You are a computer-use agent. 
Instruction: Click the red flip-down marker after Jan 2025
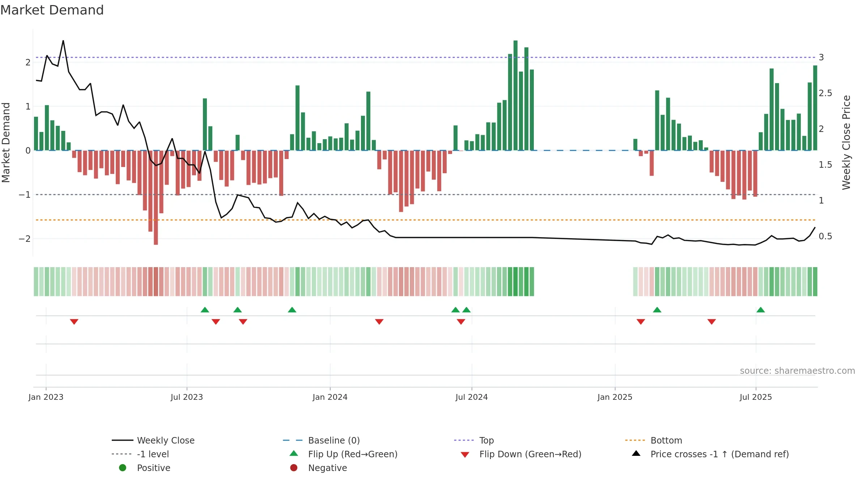[x=641, y=322]
